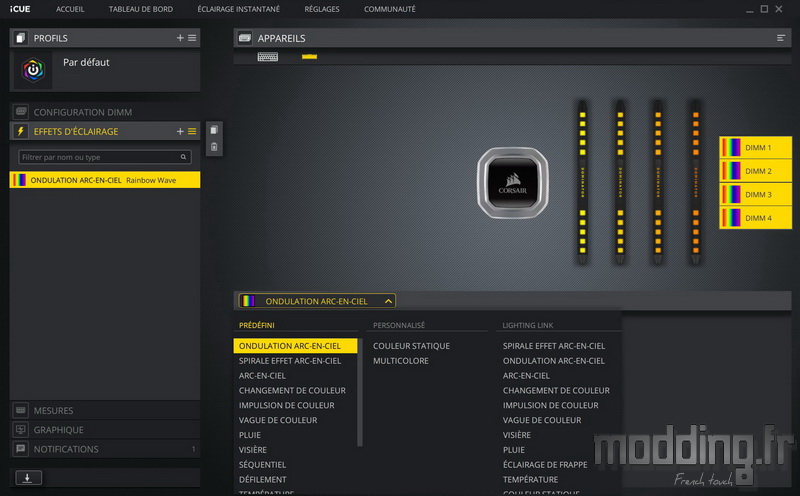Select DIMM 3 zone
800x496 pixels.
(756, 194)
